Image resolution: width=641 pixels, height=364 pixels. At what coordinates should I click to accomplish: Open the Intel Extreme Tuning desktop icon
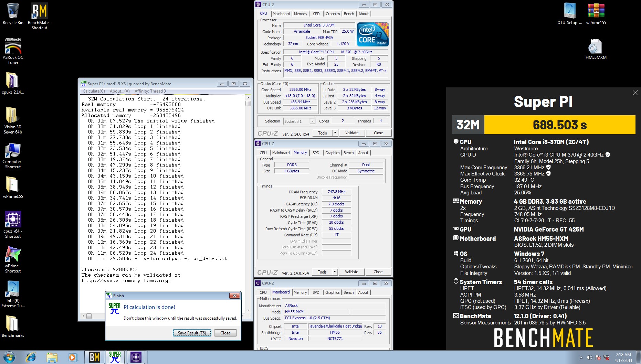(x=13, y=294)
